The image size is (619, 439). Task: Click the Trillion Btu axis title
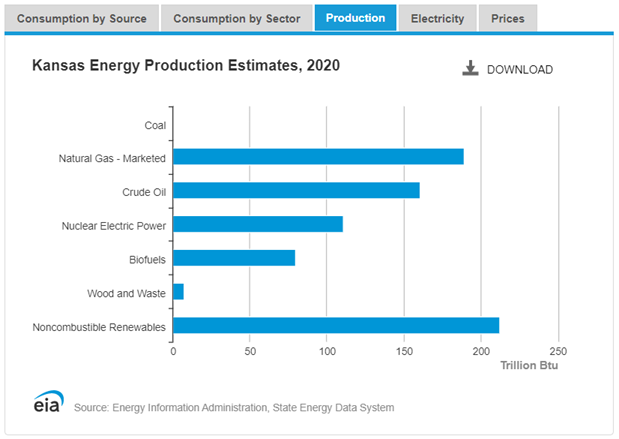click(529, 366)
